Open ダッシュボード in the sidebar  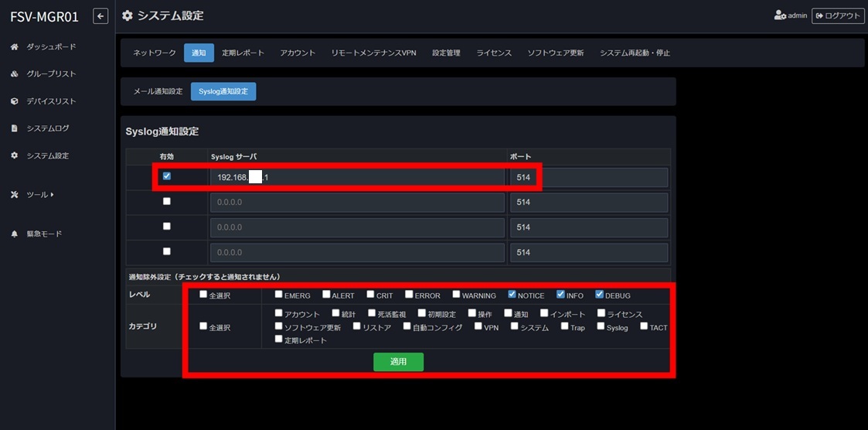click(x=51, y=47)
